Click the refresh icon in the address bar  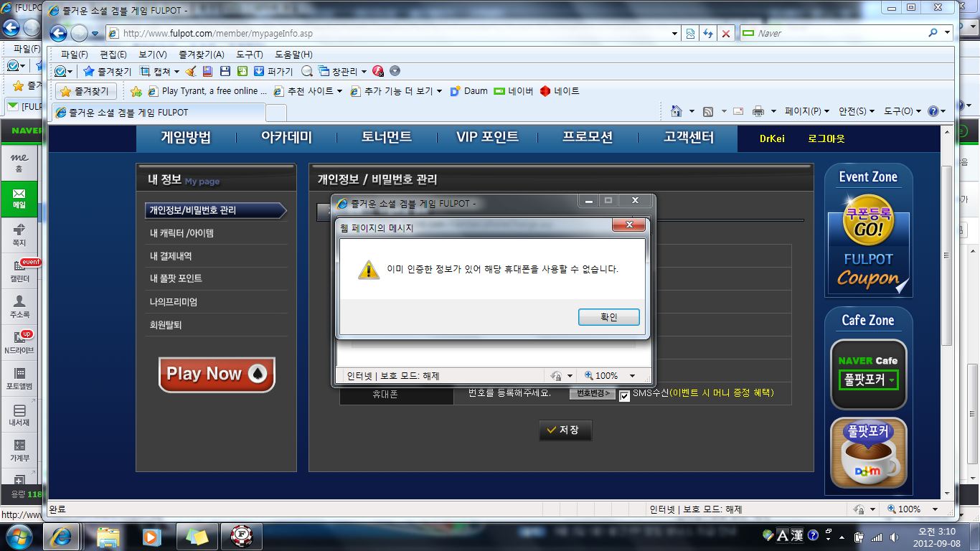[708, 33]
